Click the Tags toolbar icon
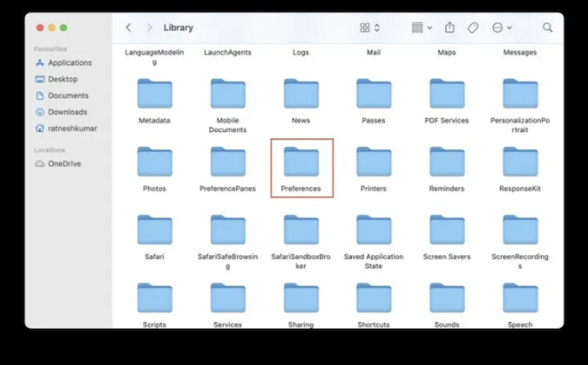 coord(473,28)
